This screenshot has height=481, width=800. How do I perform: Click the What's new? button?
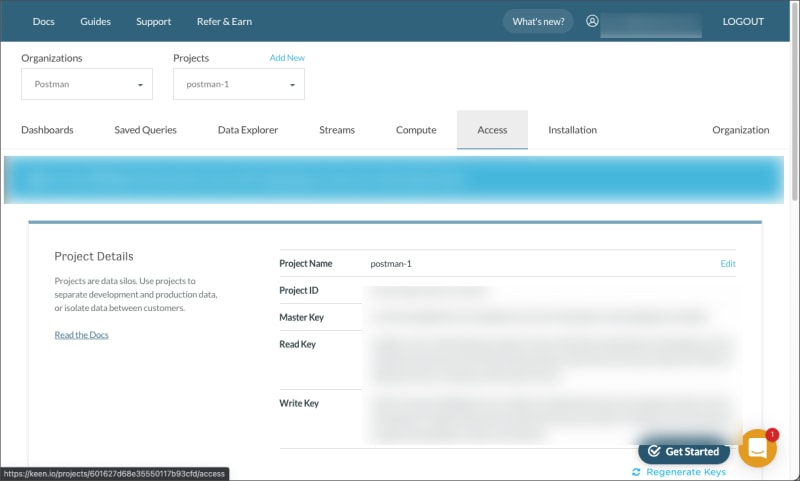coord(538,21)
